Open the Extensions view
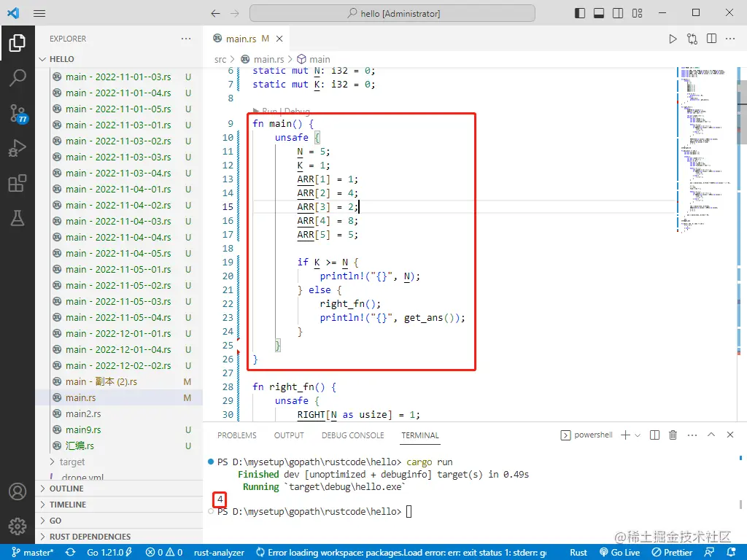 [x=18, y=183]
